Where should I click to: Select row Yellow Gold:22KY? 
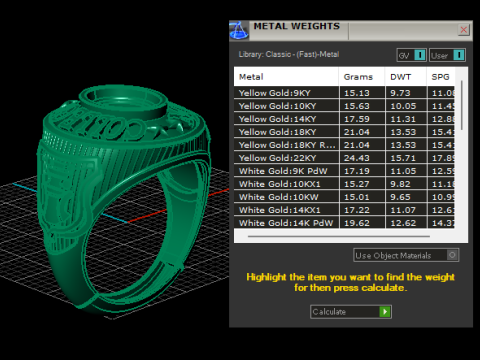tap(344, 158)
